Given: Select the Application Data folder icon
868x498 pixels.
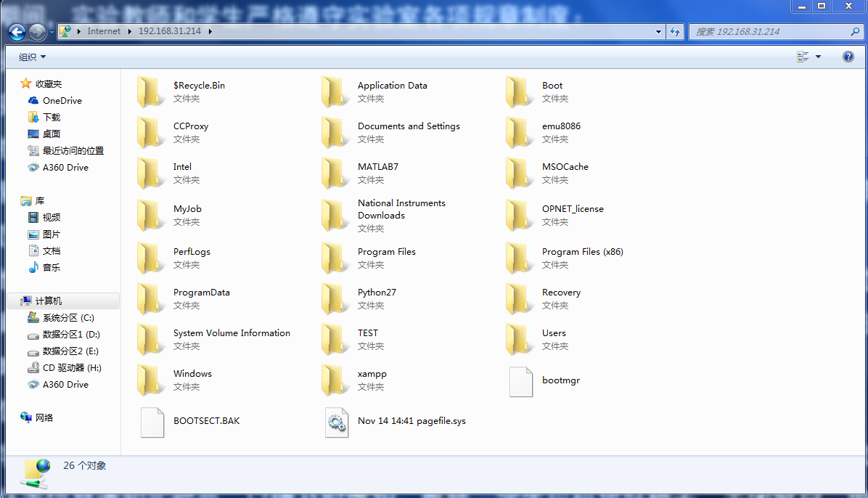Looking at the screenshot, I should point(335,92).
